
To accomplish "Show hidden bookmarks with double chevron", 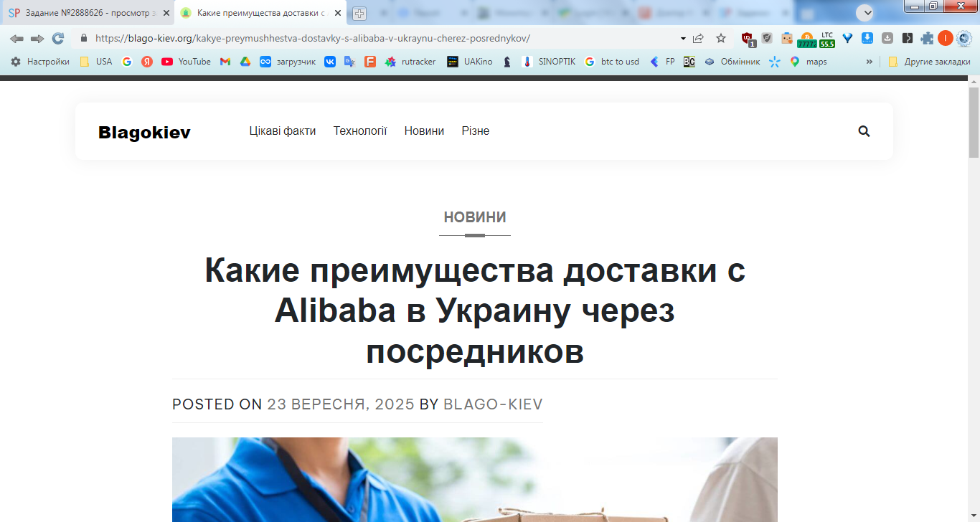I will tap(870, 62).
